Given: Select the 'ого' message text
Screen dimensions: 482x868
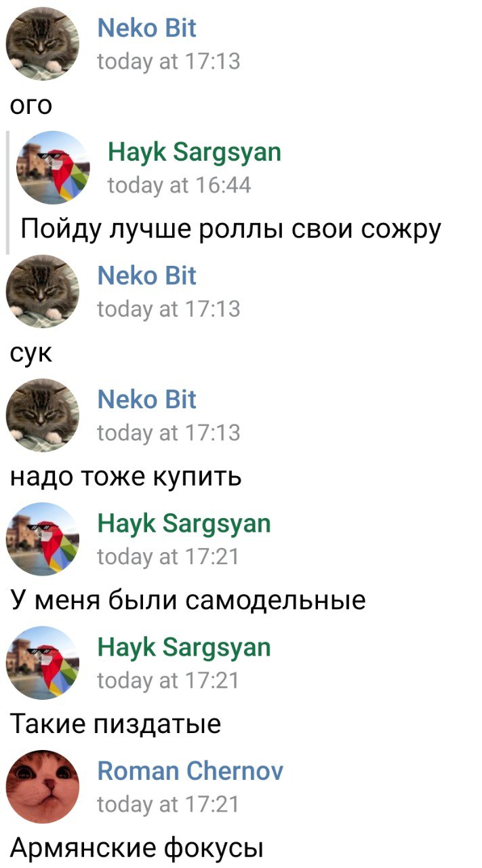Looking at the screenshot, I should 31,106.
